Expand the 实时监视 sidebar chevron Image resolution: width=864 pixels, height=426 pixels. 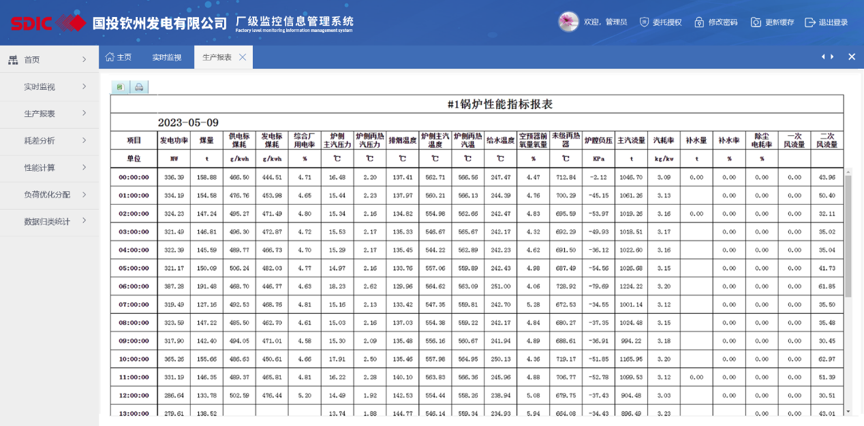pos(84,87)
